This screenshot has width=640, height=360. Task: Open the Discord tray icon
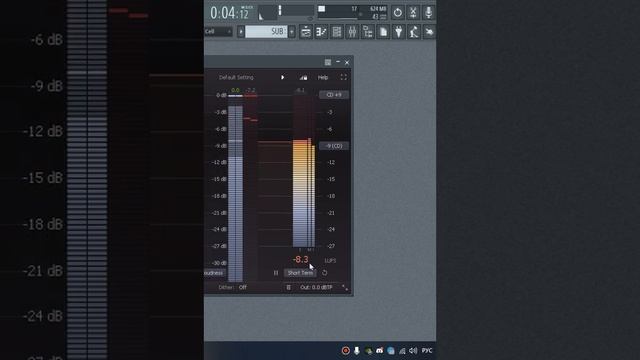tap(380, 351)
